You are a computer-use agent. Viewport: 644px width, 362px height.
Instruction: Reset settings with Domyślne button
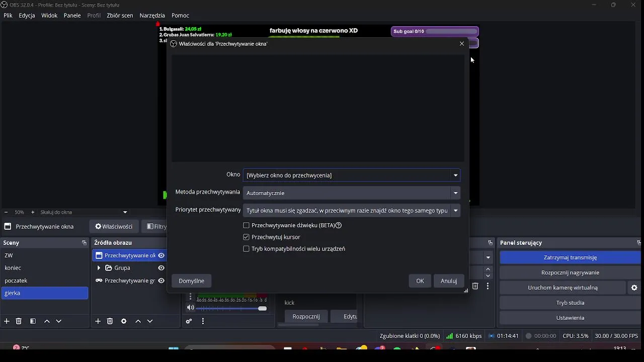coord(192,281)
